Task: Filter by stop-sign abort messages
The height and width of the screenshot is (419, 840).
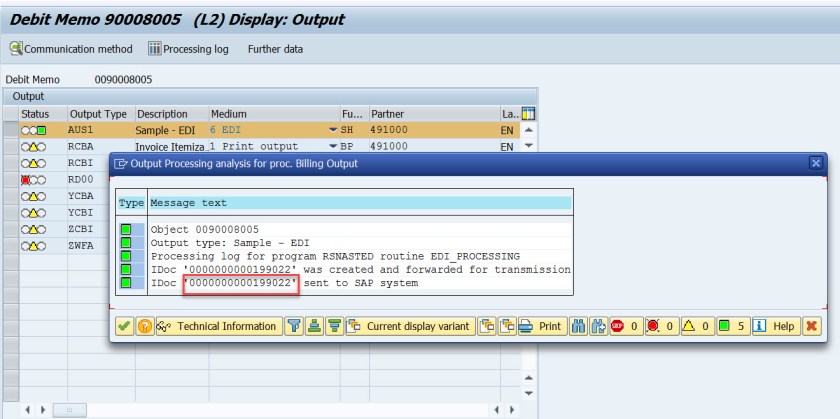Action: pos(626,326)
